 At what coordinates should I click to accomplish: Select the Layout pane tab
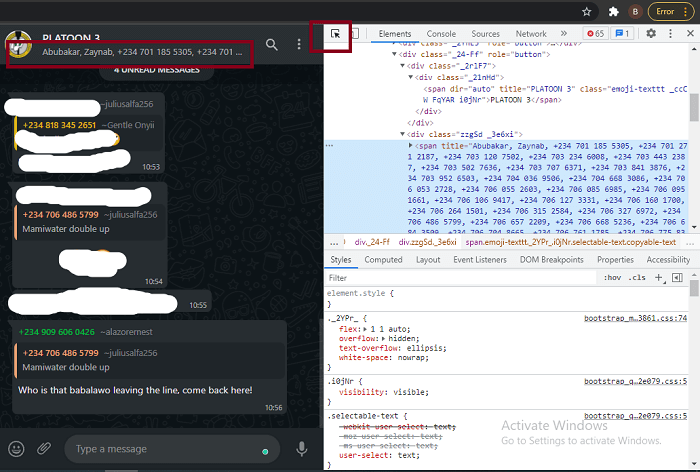[x=428, y=259]
